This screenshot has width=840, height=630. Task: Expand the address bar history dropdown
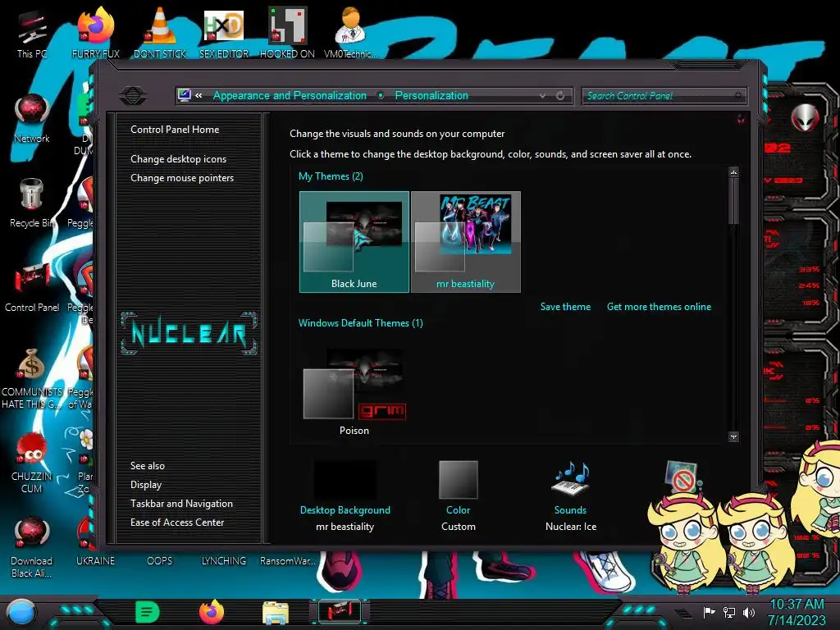click(543, 96)
